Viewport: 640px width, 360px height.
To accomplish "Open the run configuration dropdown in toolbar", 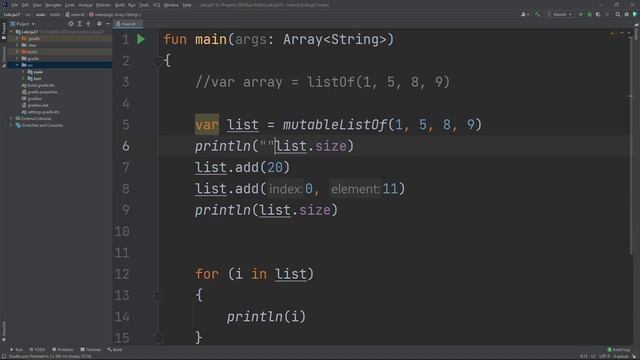I will click(560, 14).
